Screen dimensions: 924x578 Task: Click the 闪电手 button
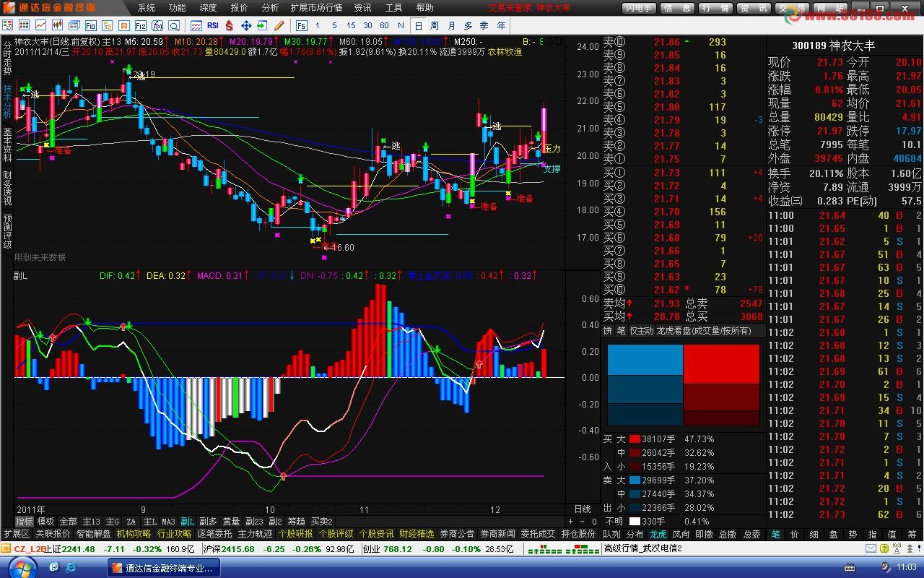[x=639, y=8]
